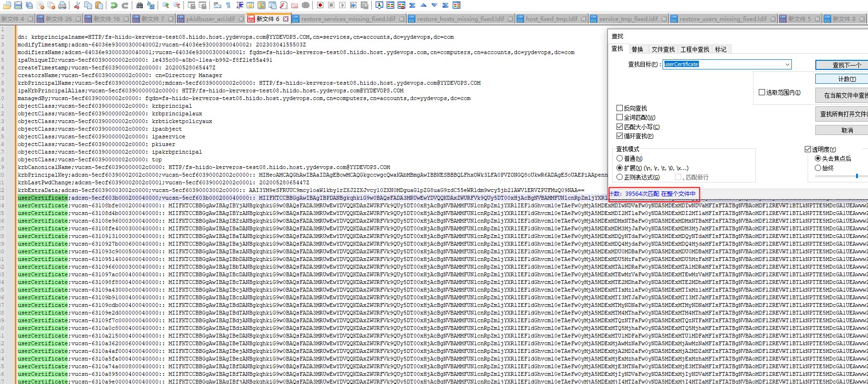Open Find via binoculars toolbar icon

[x=139, y=5]
